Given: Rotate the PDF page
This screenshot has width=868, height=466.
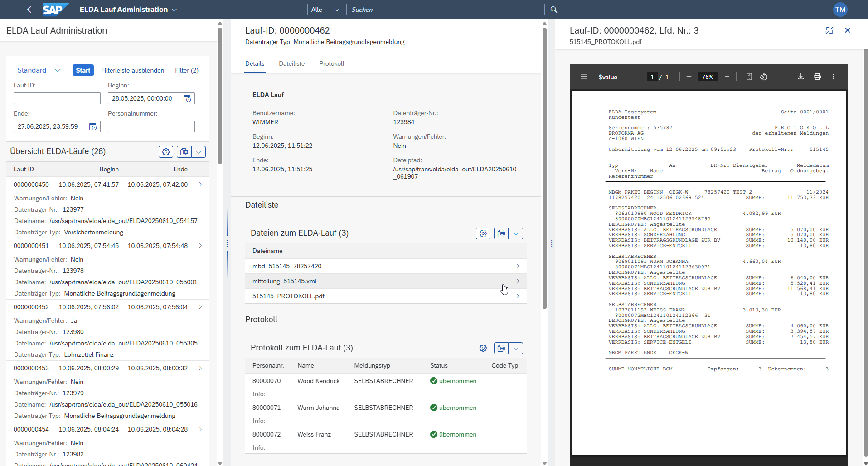Looking at the screenshot, I should pos(764,77).
